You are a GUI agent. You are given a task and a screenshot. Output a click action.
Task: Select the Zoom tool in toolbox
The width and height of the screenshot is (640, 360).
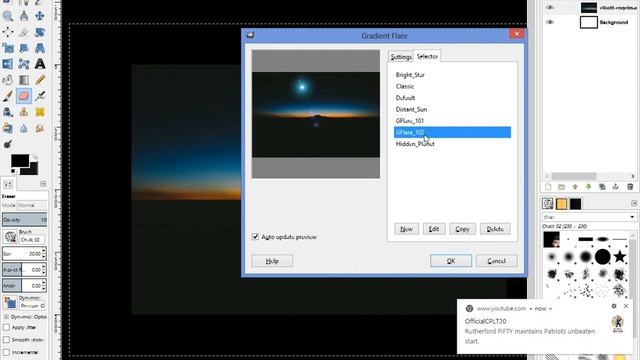click(8, 16)
